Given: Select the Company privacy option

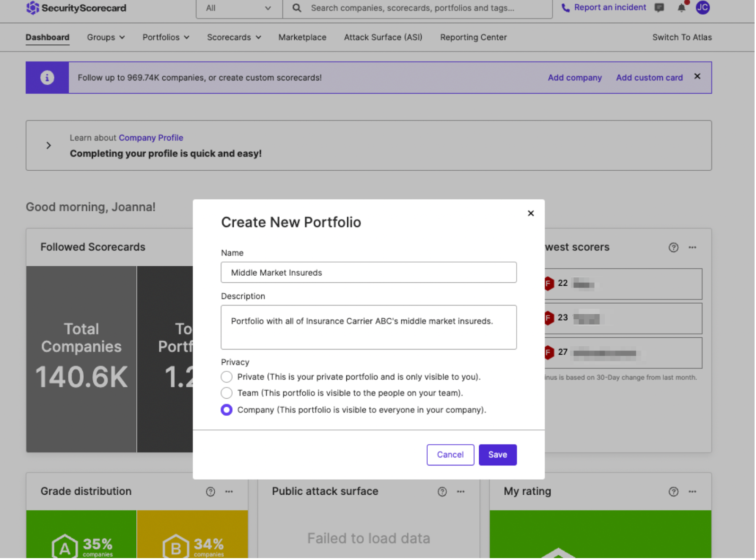Looking at the screenshot, I should [x=227, y=410].
